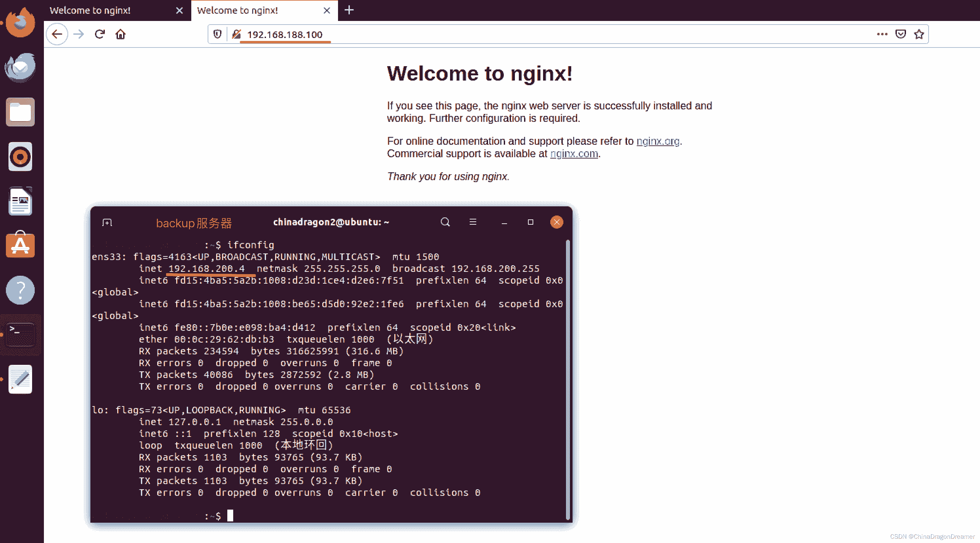980x543 pixels.
Task: Open Ubuntu Software store icon
Action: (20, 245)
